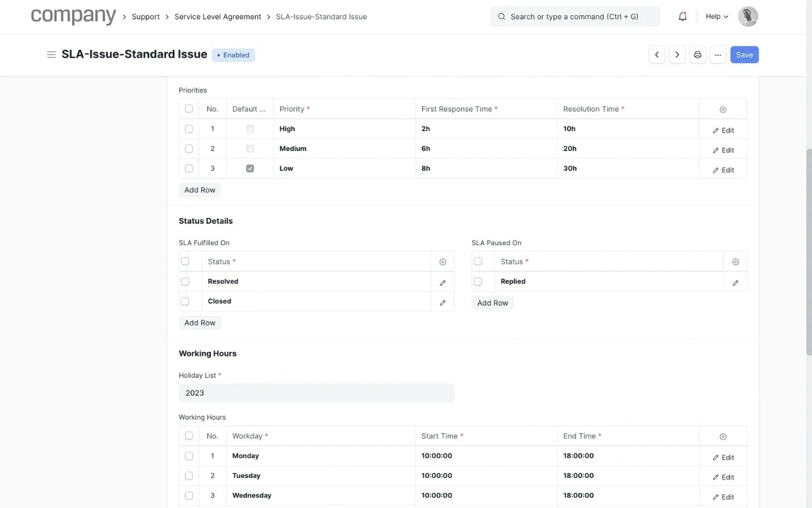The height and width of the screenshot is (508, 812).
Task: Open the three-dots more options menu
Action: (718, 55)
